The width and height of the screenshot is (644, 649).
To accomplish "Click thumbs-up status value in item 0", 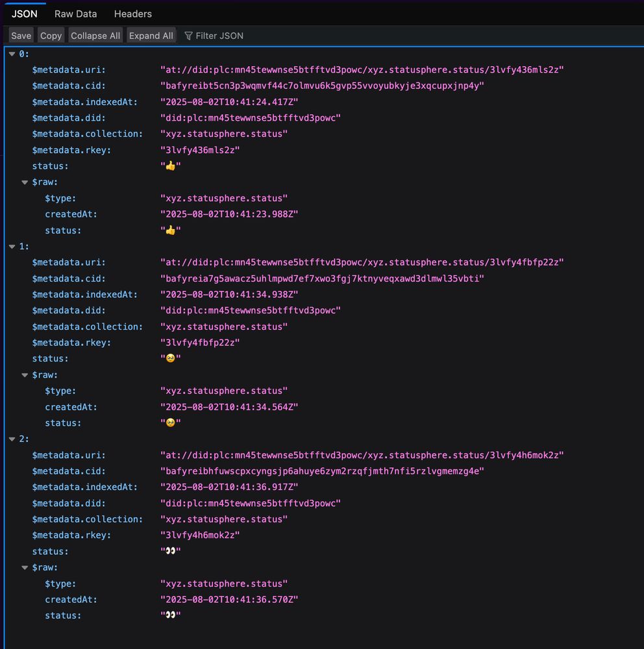I will point(171,166).
